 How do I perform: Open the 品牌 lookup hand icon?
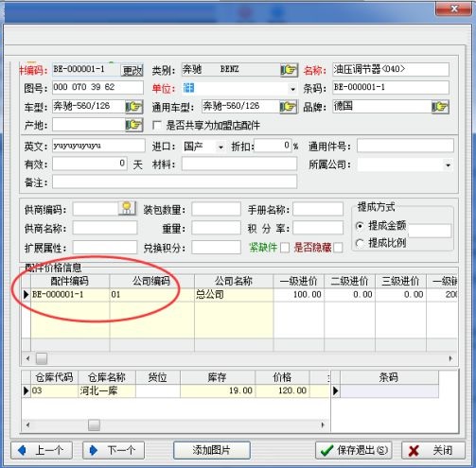point(440,107)
